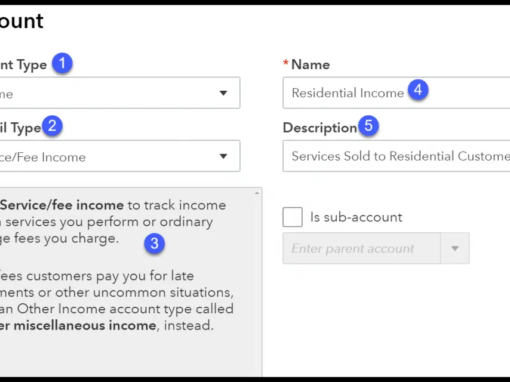The height and width of the screenshot is (382, 510).
Task: Click the scroll-up arrow of the description panel
Action: (257, 193)
